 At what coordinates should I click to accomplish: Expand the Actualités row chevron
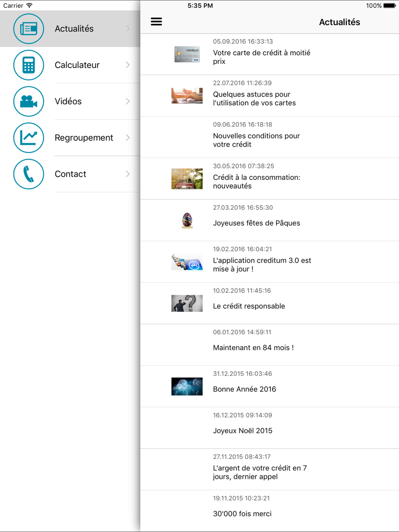[x=128, y=29]
